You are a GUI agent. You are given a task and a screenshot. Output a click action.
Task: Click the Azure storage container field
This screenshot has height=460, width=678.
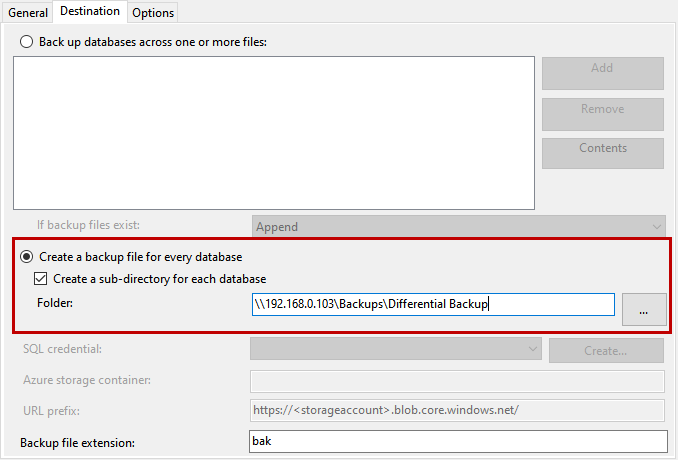coord(457,381)
